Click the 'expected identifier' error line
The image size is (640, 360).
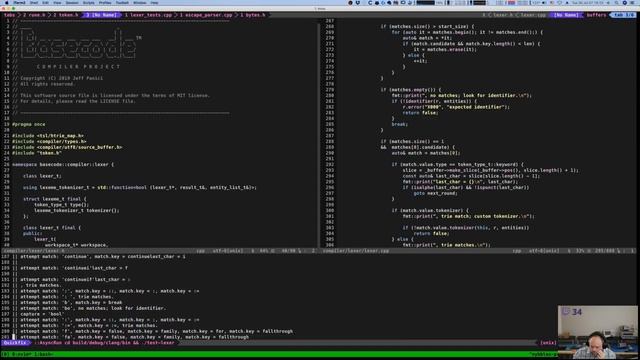point(456,107)
